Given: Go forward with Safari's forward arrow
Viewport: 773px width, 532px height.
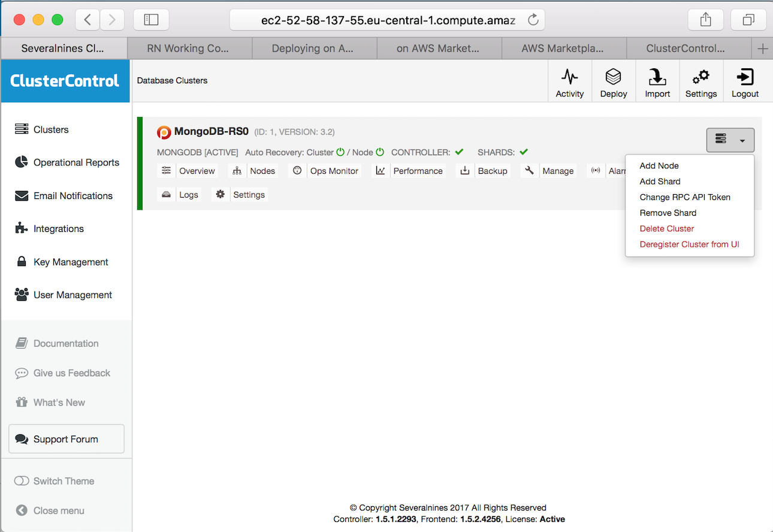Looking at the screenshot, I should coord(111,20).
